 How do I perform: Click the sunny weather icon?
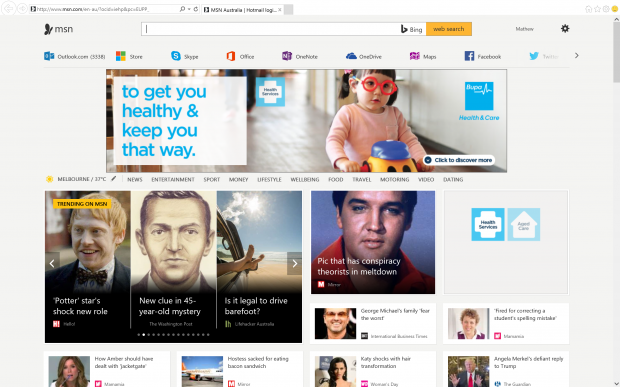click(49, 179)
